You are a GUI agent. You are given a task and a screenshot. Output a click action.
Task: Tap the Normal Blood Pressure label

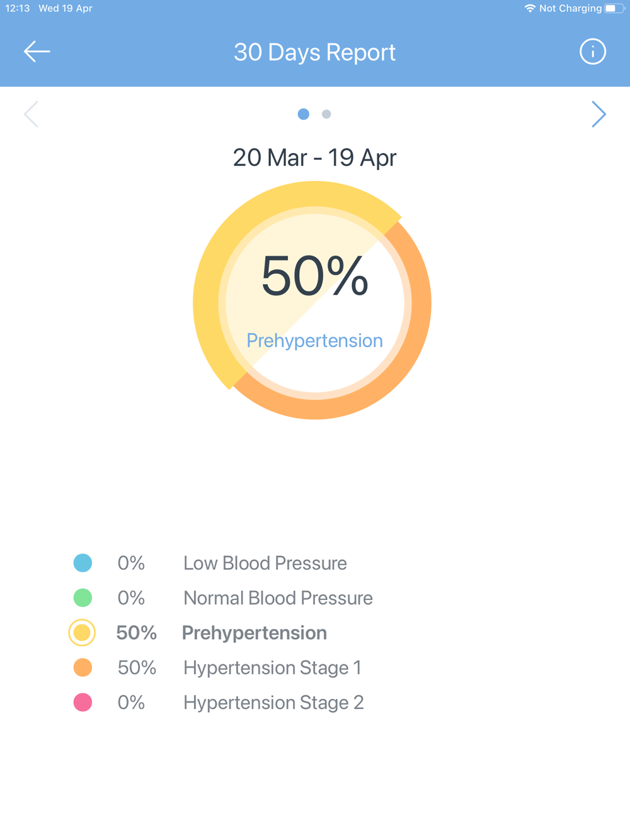[x=278, y=598]
